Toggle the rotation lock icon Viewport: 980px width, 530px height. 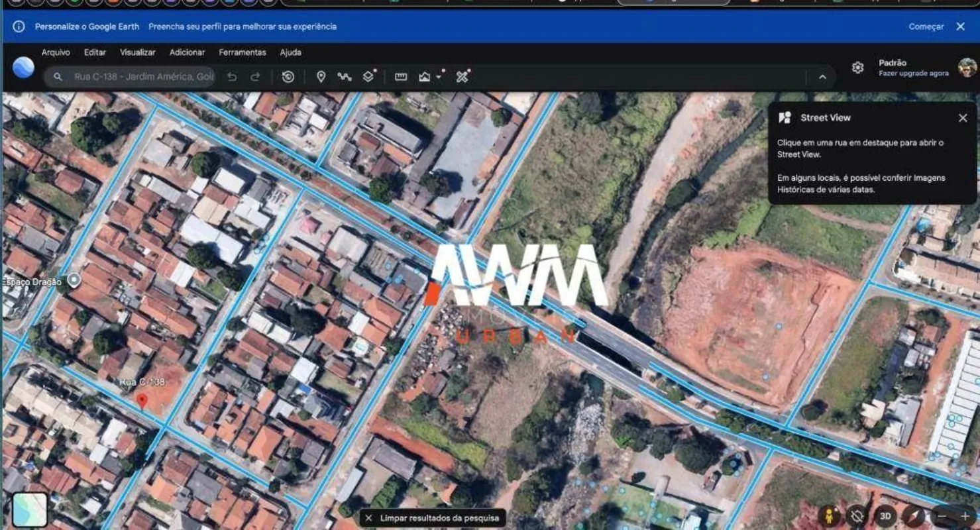857,516
